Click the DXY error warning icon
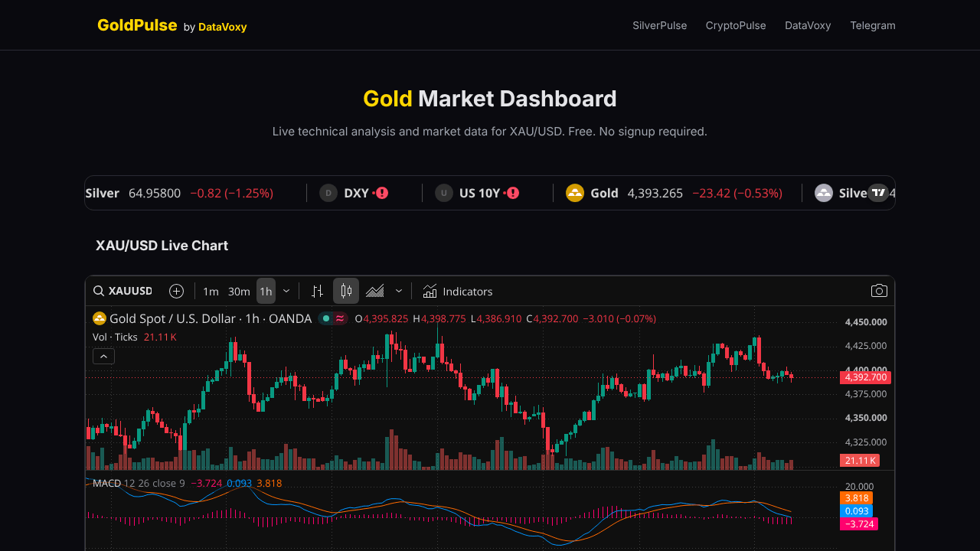 381,193
